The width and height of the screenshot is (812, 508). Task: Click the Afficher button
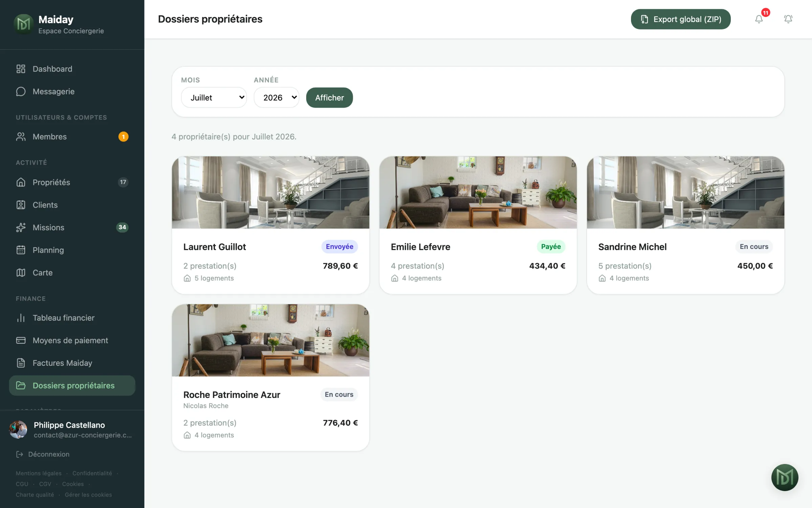[330, 98]
